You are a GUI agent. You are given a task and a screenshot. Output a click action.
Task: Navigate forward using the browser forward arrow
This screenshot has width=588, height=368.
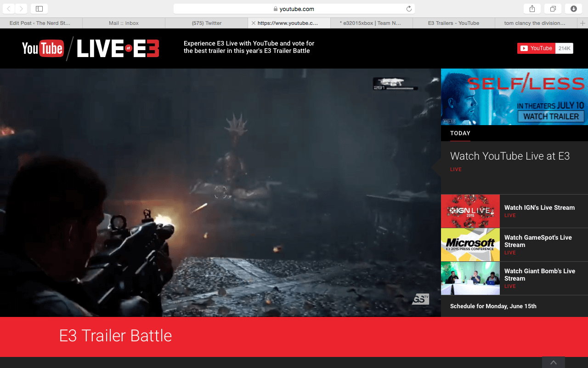coord(21,8)
